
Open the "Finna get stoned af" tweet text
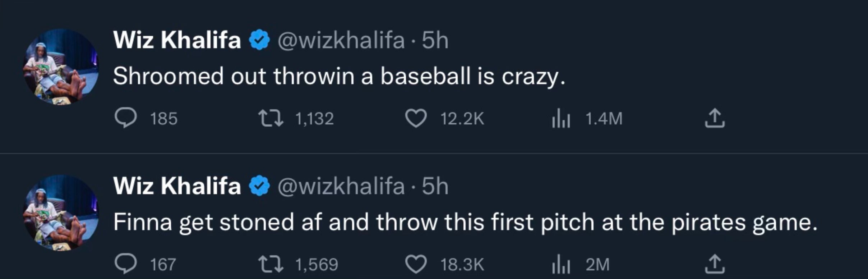tap(465, 223)
